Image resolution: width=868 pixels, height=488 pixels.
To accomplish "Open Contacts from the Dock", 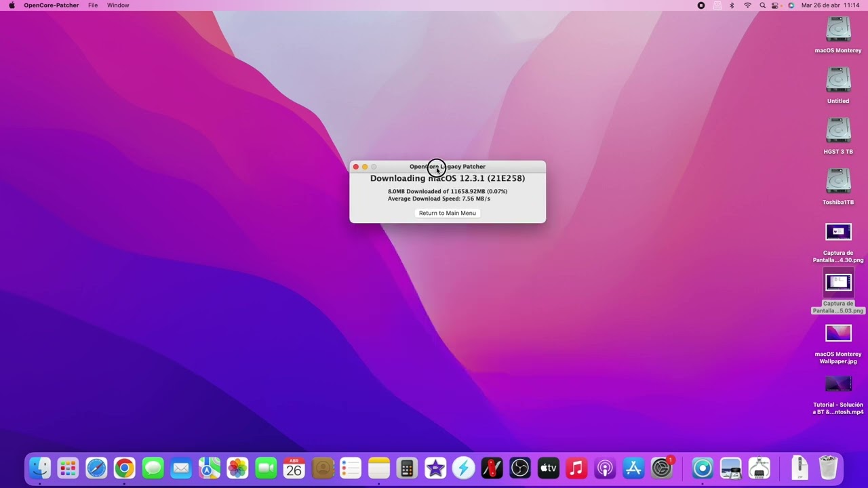I will click(323, 468).
